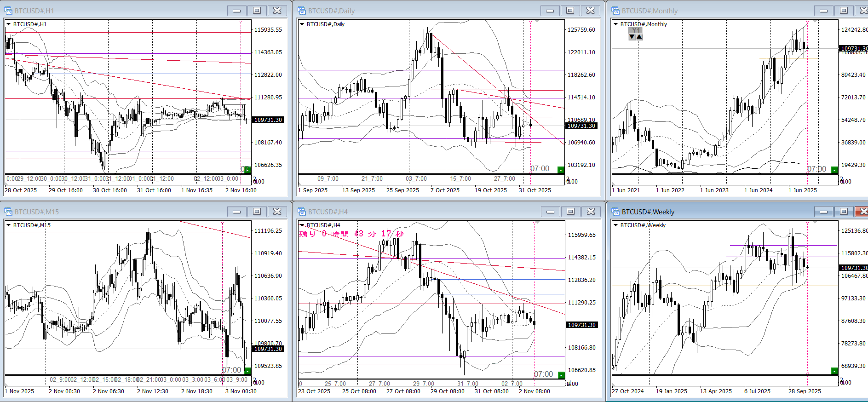This screenshot has width=868, height=402.
Task: Expand the BTCUSD#,Weekly chart dropdown triangle
Action: click(x=615, y=225)
